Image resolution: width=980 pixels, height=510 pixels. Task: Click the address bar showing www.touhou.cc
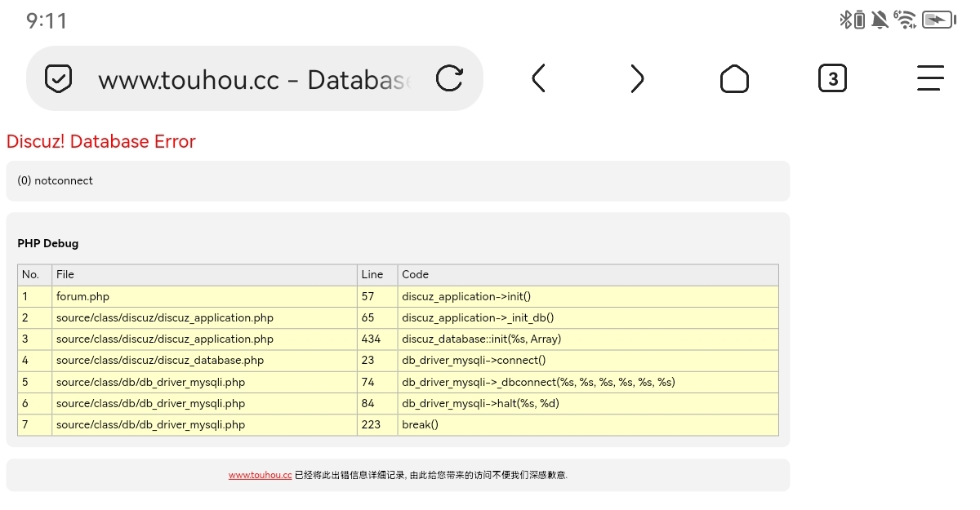tap(253, 79)
